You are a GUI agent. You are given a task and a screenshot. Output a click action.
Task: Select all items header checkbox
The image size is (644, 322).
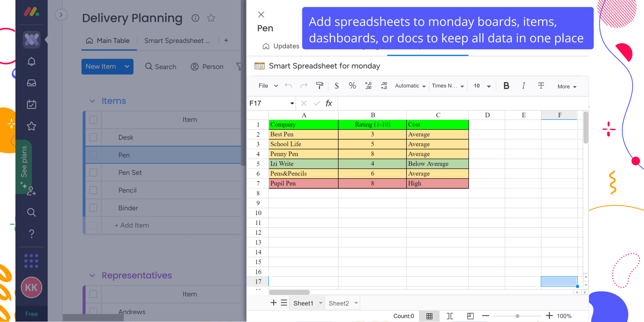click(93, 120)
